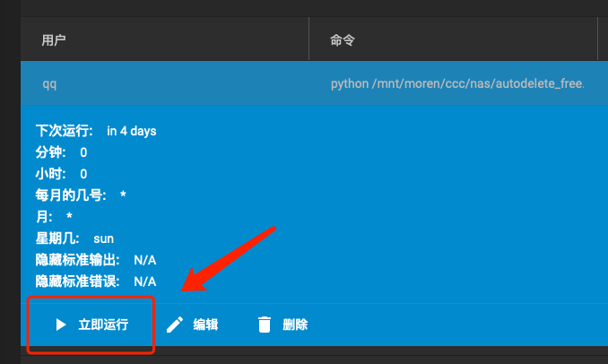The image size is (608, 364).
Task: Click the trash can delete icon
Action: point(265,325)
